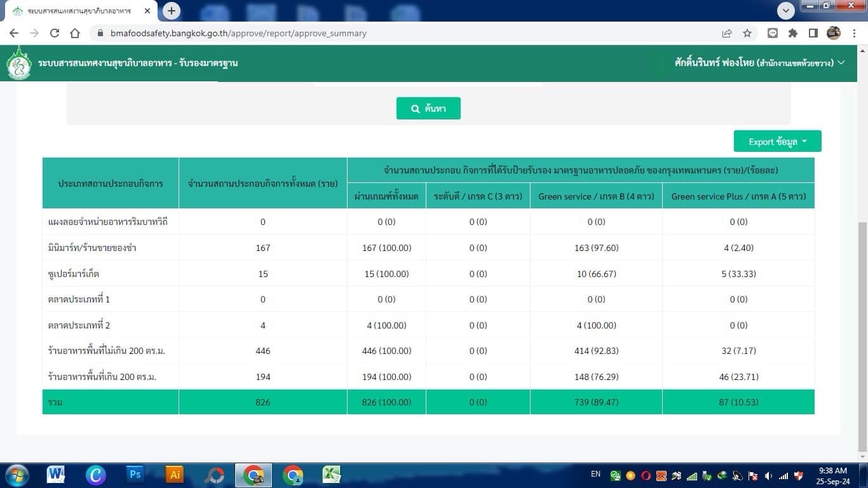Click the ค้นหา search button
868x488 pixels.
pyautogui.click(x=428, y=109)
